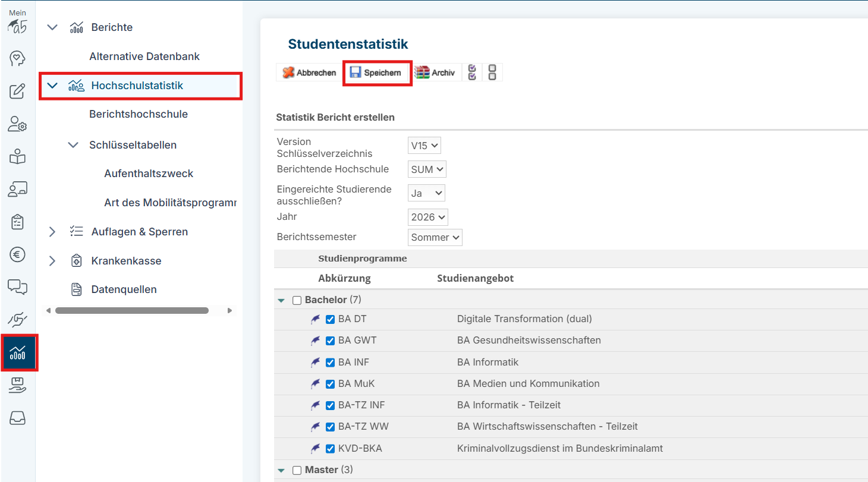Open the chat bubbles sidebar icon
Screen dimensions: 868x482
(x=17, y=287)
